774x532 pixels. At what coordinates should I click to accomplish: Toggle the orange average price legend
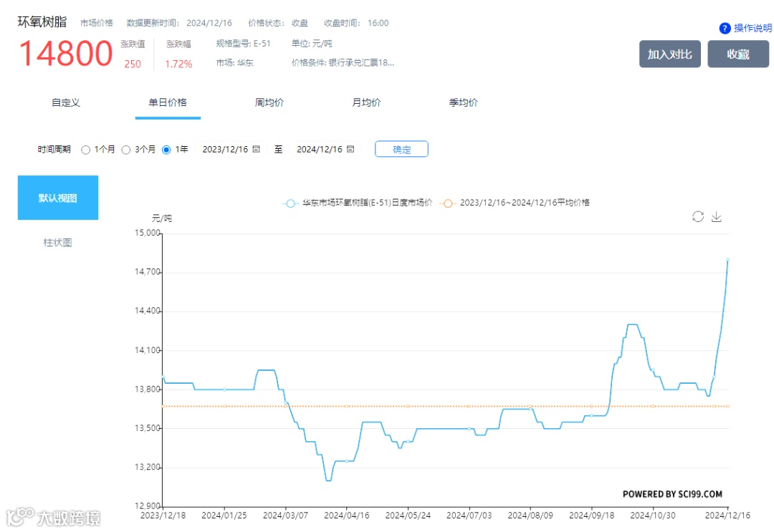515,203
